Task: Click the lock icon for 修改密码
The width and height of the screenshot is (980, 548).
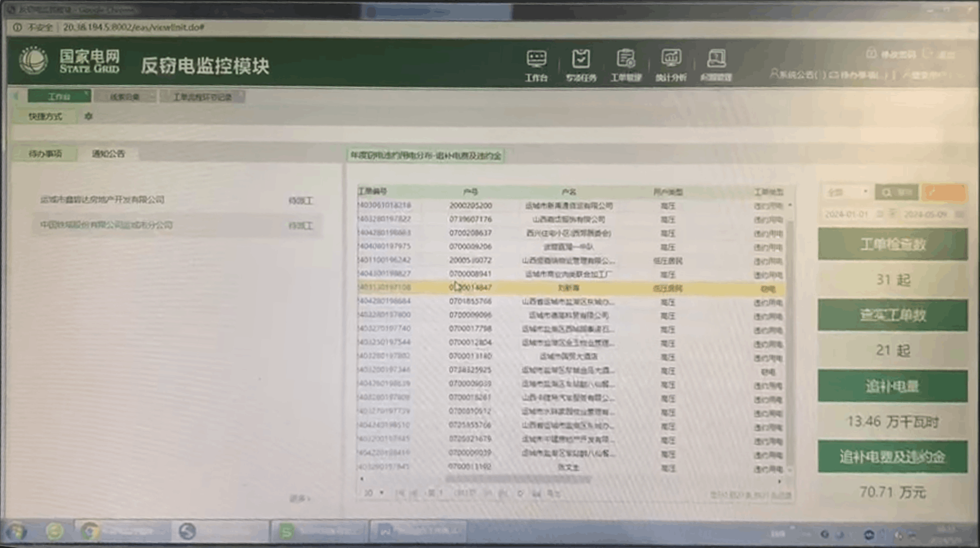Action: [871, 54]
